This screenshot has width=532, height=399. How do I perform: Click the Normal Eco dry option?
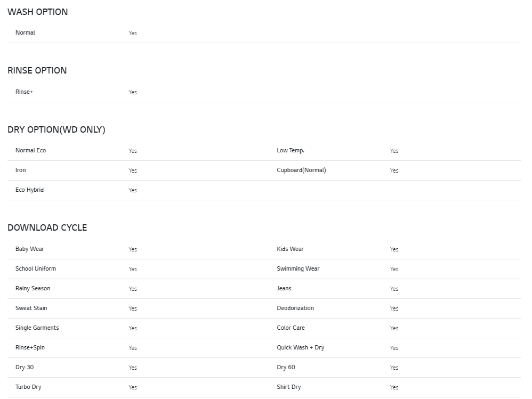(x=30, y=150)
